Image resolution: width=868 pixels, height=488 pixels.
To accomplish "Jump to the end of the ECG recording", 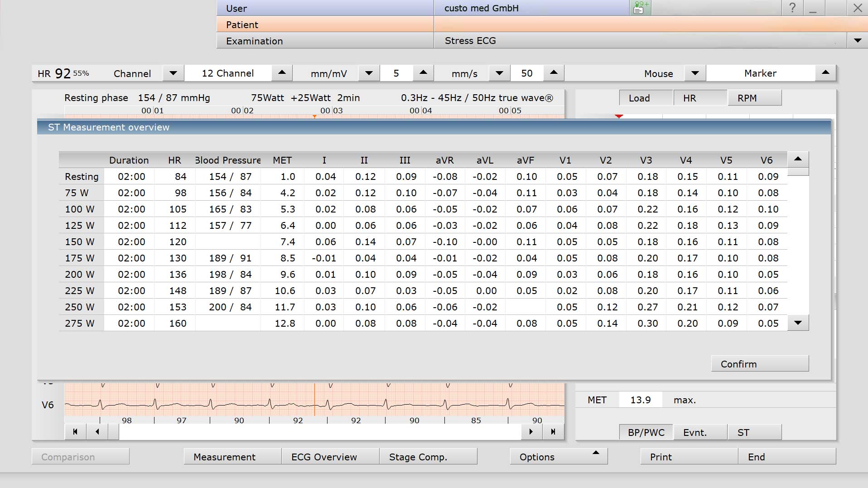I will coord(553,432).
